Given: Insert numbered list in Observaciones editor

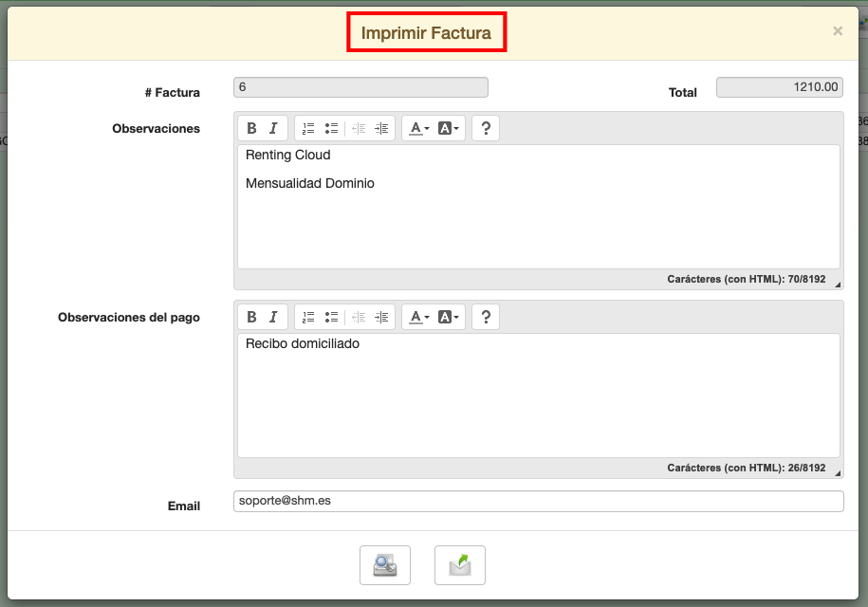Looking at the screenshot, I should pyautogui.click(x=308, y=128).
